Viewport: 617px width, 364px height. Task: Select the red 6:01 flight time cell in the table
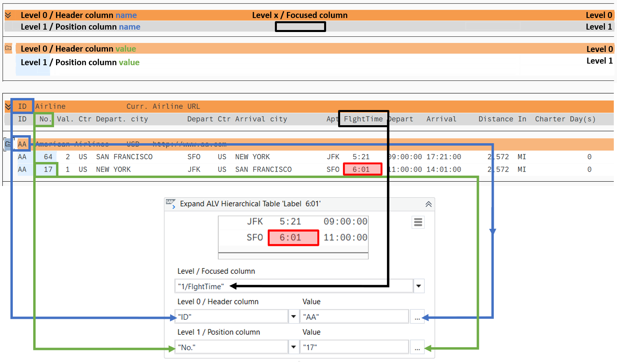click(363, 169)
